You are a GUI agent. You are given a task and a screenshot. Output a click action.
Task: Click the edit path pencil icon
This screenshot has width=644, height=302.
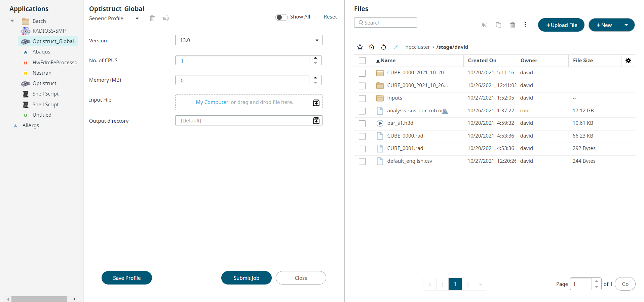[396, 47]
